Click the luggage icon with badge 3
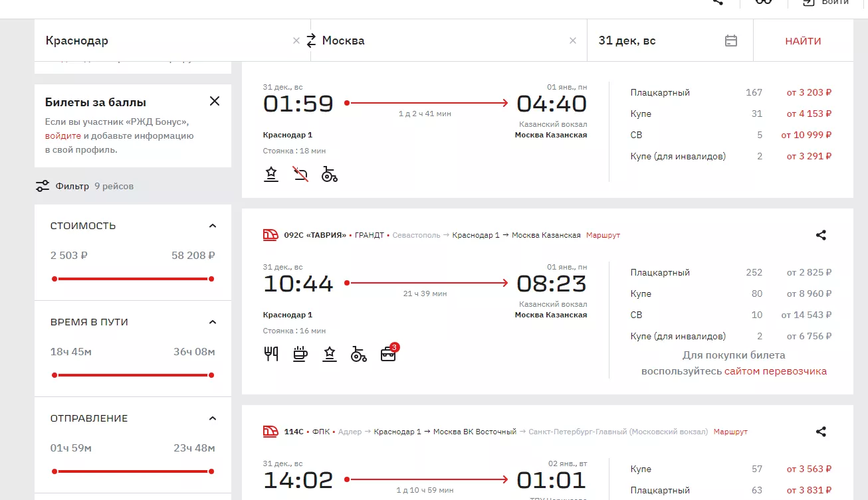The height and width of the screenshot is (500, 868). [388, 354]
